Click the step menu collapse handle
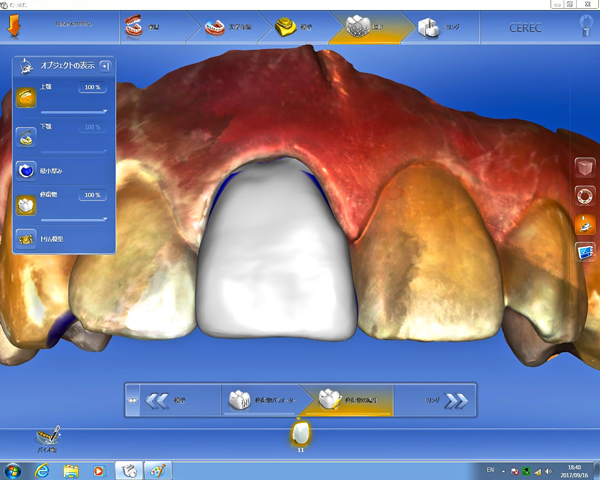This screenshot has height=480, width=600. (x=132, y=400)
